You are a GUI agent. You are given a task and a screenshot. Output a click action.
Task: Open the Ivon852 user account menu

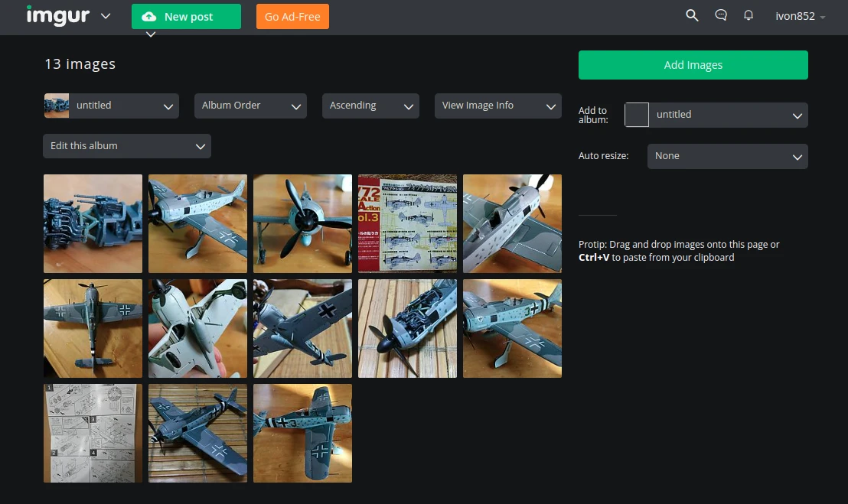pos(800,16)
